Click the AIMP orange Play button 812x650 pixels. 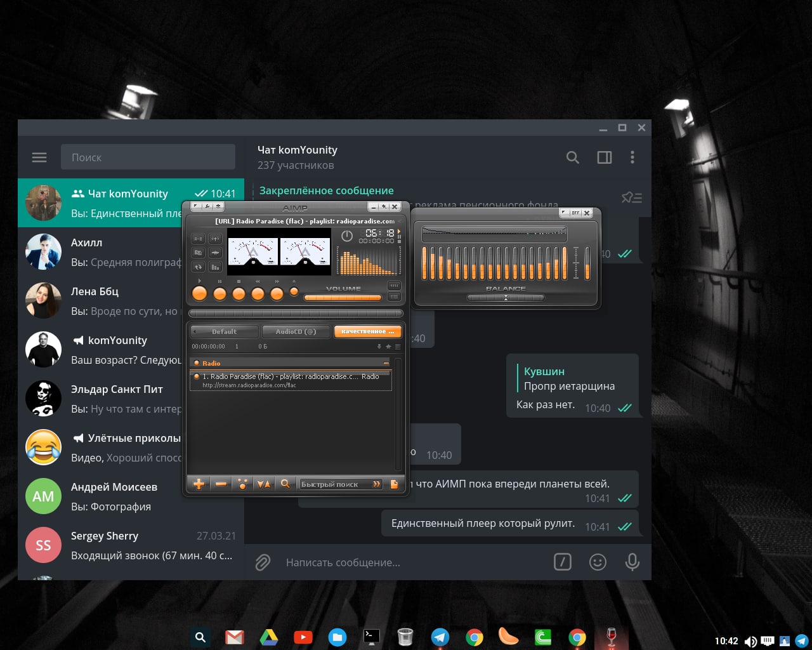(199, 293)
